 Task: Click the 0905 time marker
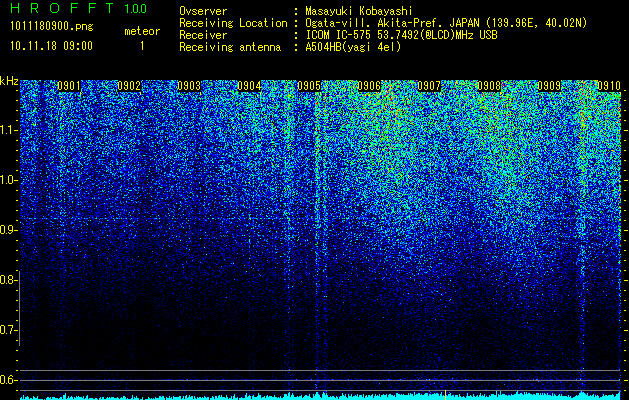click(x=309, y=86)
